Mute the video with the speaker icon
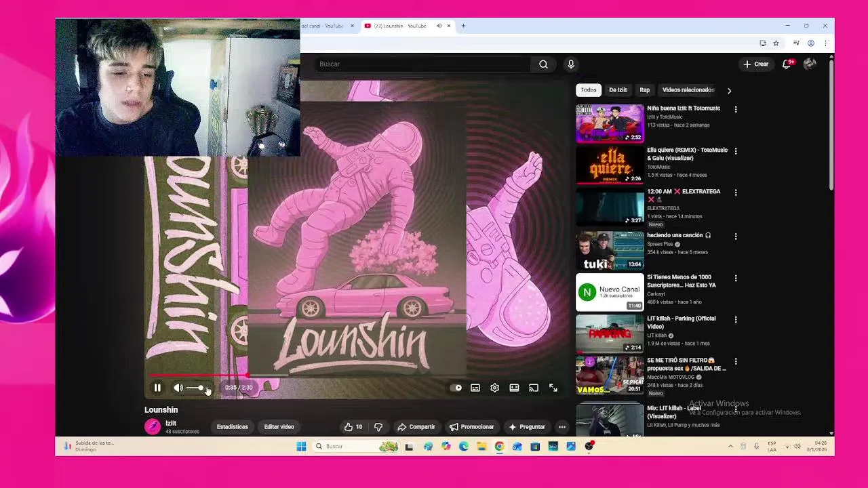 click(x=178, y=388)
